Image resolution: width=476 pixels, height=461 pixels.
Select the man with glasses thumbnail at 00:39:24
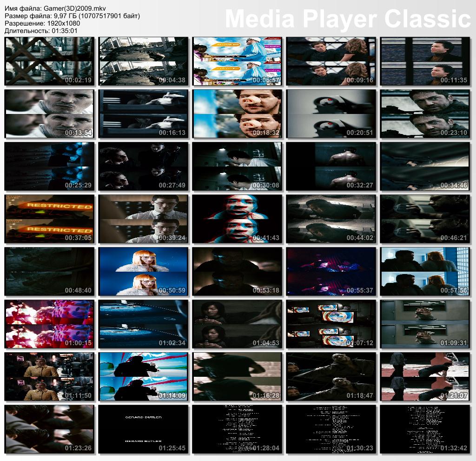click(143, 219)
